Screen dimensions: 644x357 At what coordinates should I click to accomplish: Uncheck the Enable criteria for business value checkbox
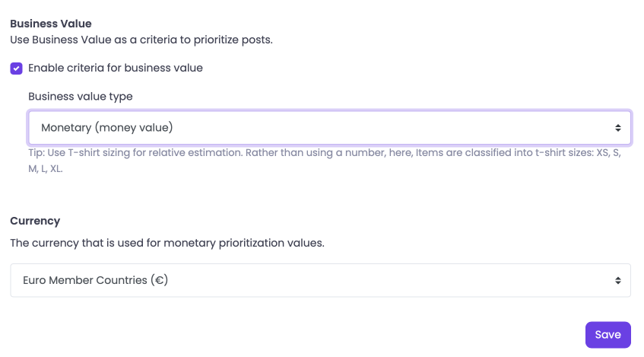click(16, 69)
